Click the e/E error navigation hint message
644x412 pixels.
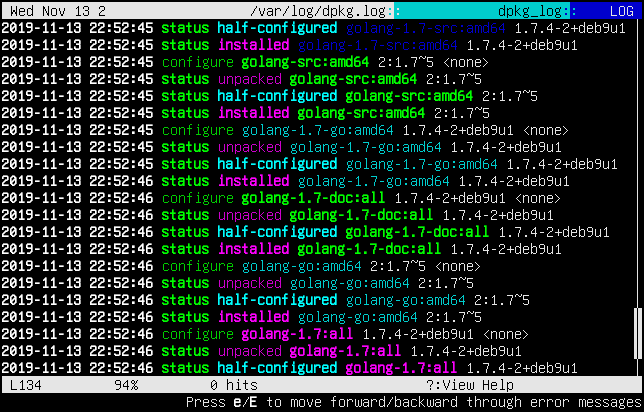414,402
